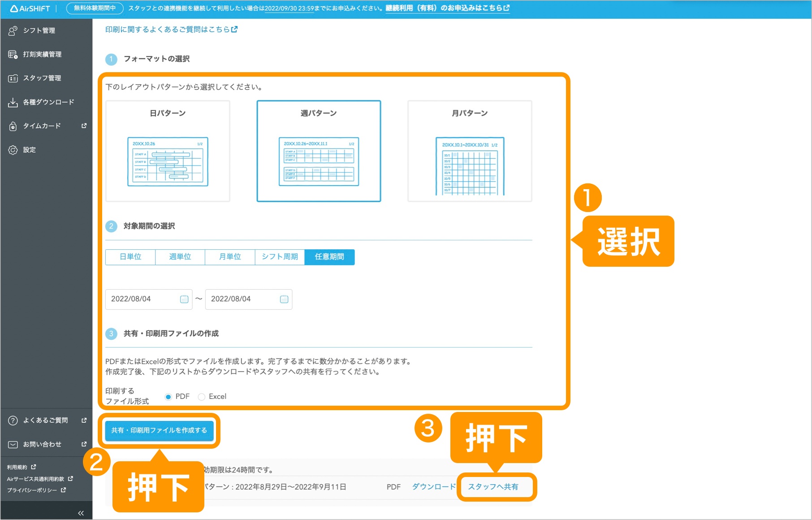This screenshot has width=812, height=520.
Task: Collapse the sidebar with the chevron
Action: 81,512
